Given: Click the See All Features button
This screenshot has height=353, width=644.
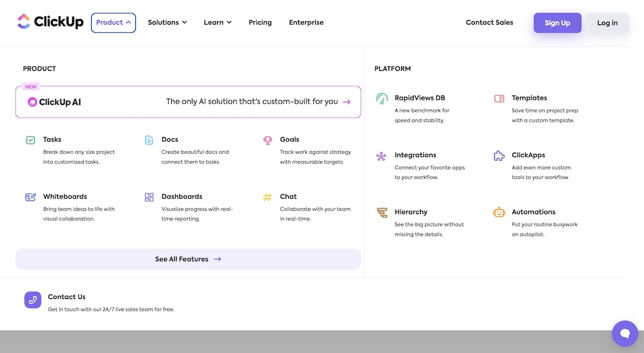Looking at the screenshot, I should [x=188, y=259].
